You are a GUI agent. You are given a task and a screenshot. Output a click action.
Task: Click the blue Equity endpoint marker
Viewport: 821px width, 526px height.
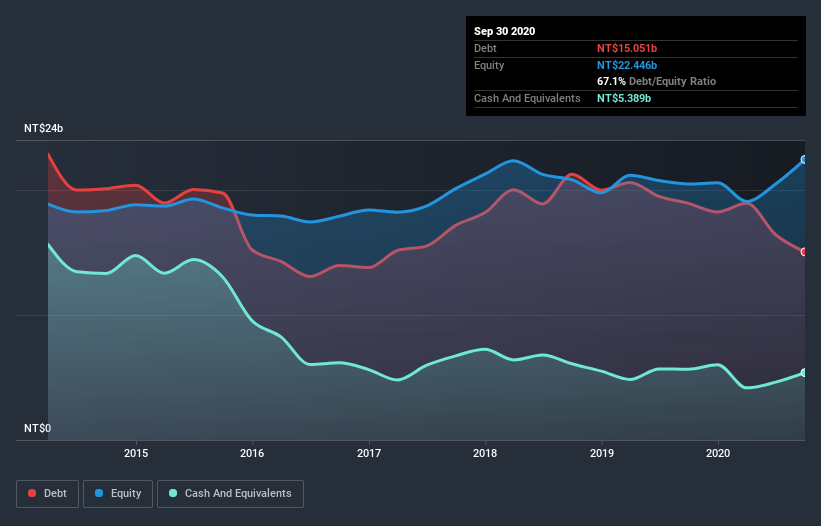804,160
